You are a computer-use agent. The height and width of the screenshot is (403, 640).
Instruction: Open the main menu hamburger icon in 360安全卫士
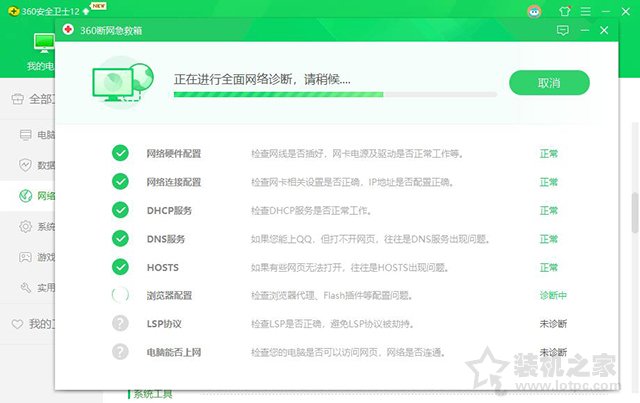pos(586,11)
